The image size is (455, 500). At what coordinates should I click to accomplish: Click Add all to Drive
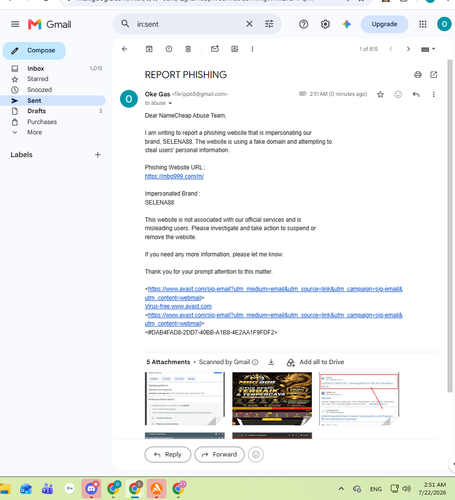(x=315, y=362)
